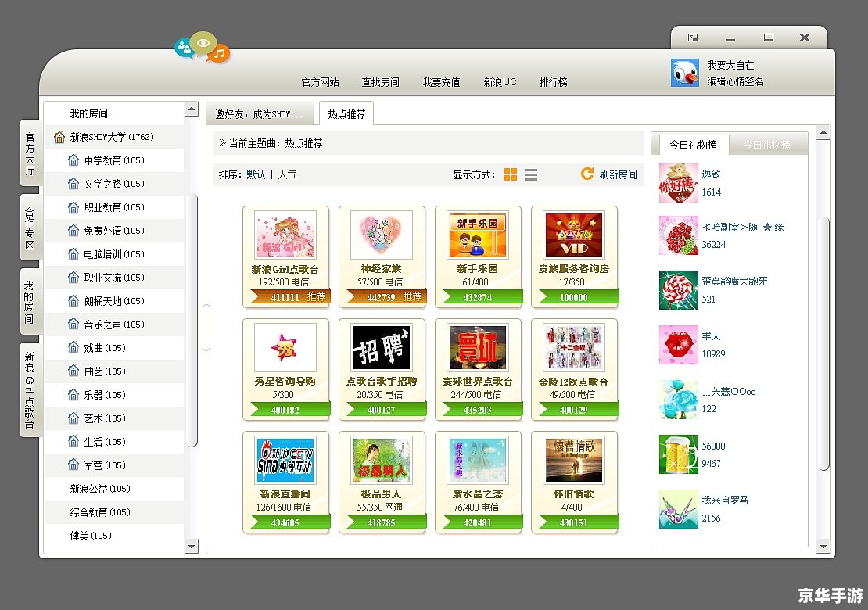868x610 pixels.
Task: Open 我要充值 menu link
Action: 441,82
